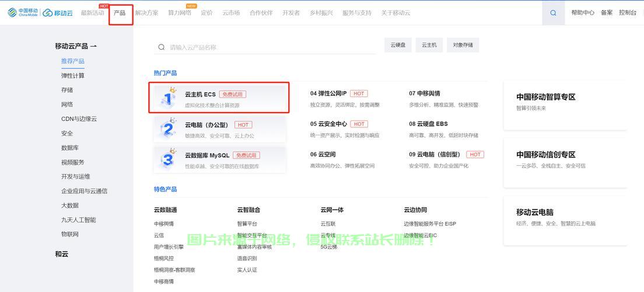
Task: Select 大数据 category in sidebar
Action: click(x=70, y=206)
